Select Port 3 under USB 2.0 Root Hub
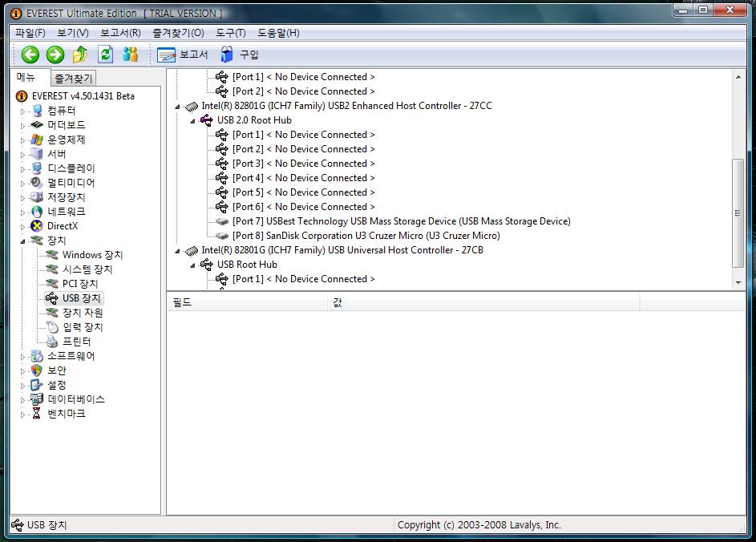756x542 pixels. (x=303, y=164)
